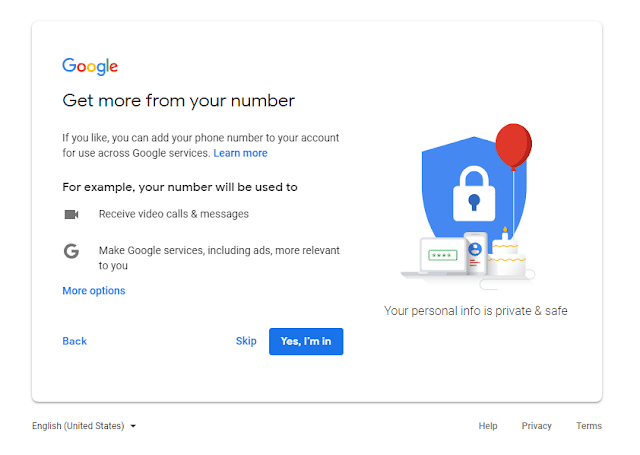Click the language dropdown arrow

(133, 426)
